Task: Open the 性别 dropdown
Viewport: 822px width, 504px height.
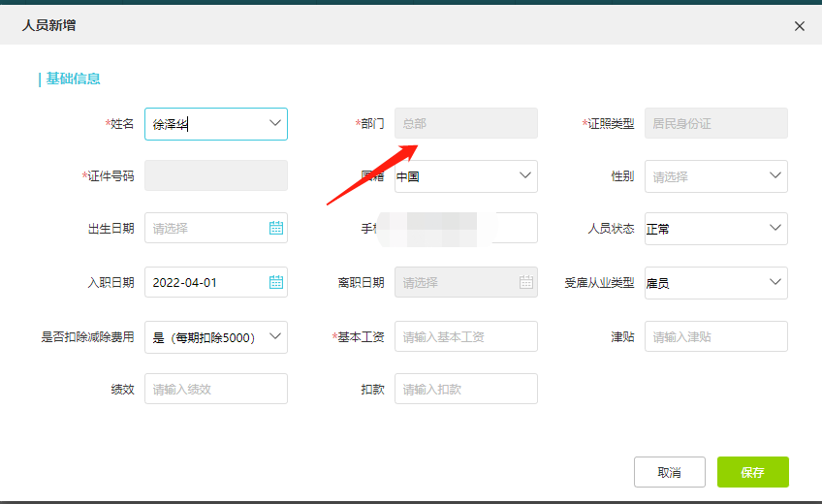Action: coord(716,176)
